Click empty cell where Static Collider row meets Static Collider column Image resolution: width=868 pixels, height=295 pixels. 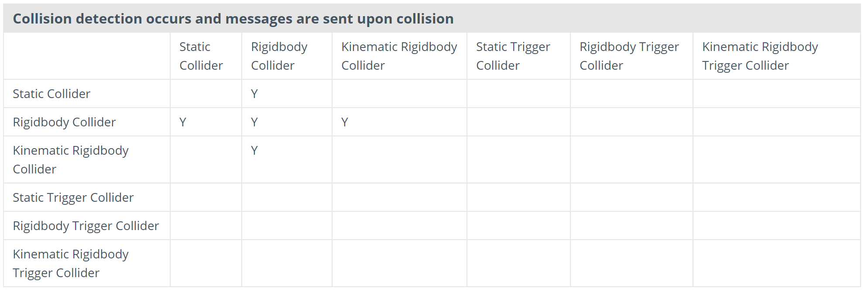[x=206, y=94]
